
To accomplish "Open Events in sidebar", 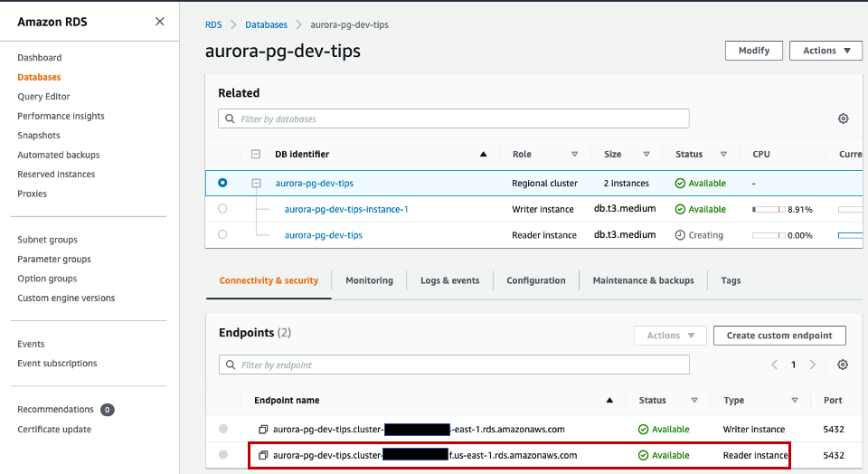I will (x=31, y=344).
